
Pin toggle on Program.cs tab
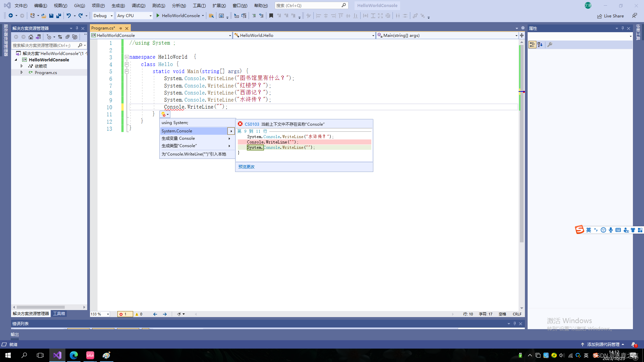(120, 28)
